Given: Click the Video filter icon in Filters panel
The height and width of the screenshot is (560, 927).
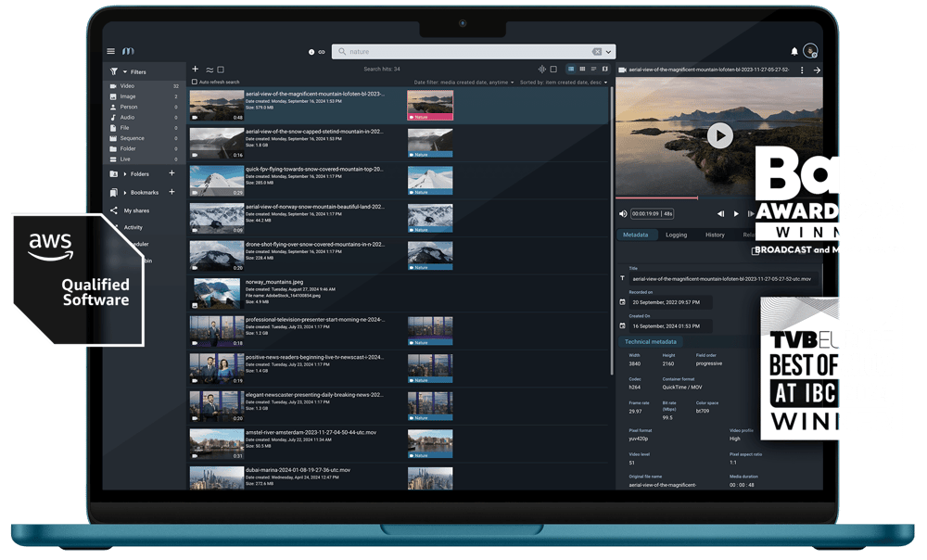Looking at the screenshot, I should (113, 86).
